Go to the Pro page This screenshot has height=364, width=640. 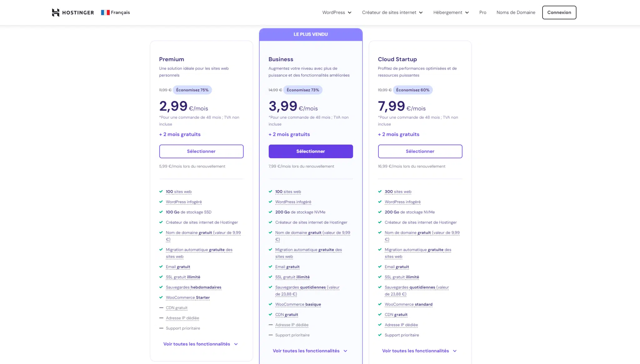483,12
